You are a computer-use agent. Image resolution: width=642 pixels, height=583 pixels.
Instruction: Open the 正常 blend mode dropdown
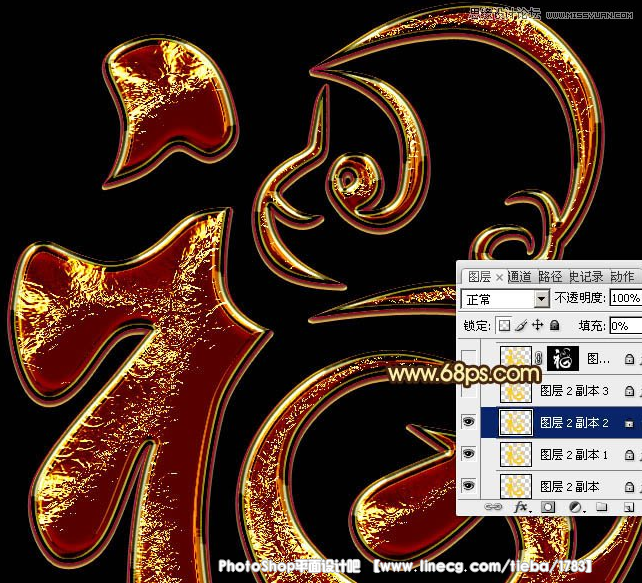(x=505, y=299)
